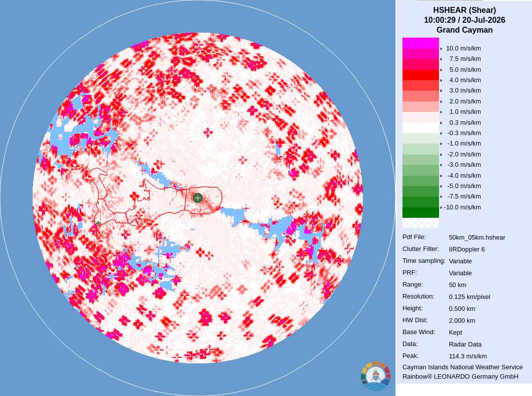The width and height of the screenshot is (532, 396).
Task: Select the 10.0 m/s/km magenta swatch
Action: (x=420, y=43)
